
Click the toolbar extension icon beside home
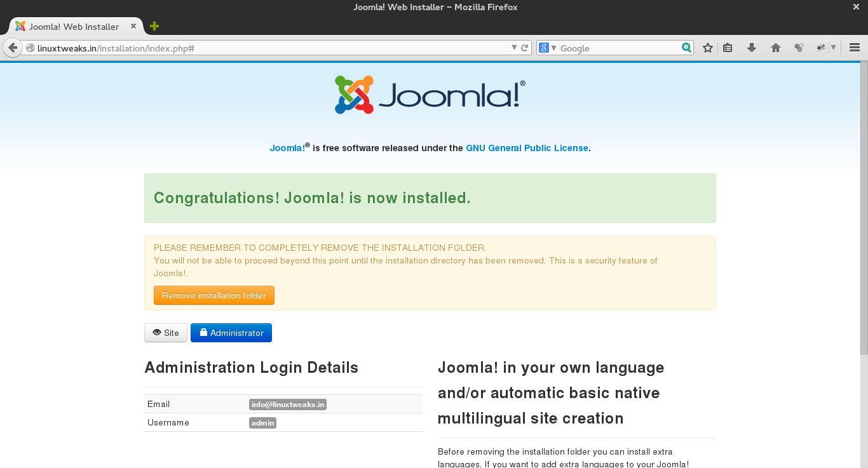[799, 48]
